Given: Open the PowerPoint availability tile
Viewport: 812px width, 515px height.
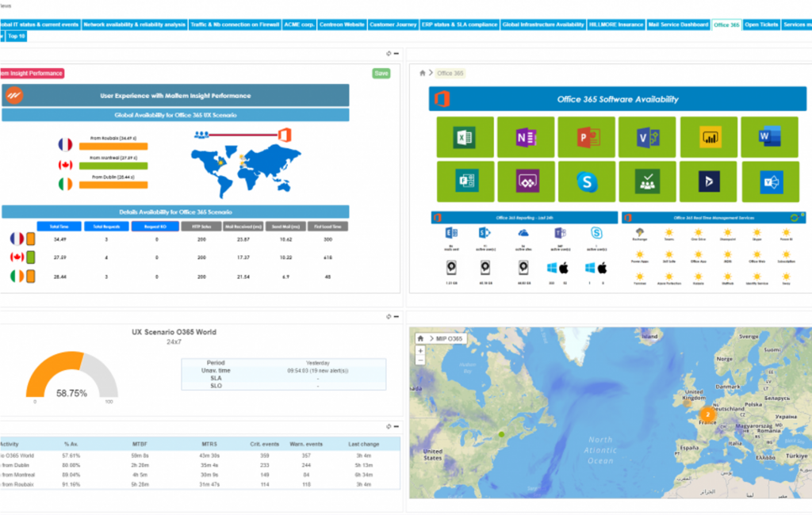Looking at the screenshot, I should [x=587, y=137].
